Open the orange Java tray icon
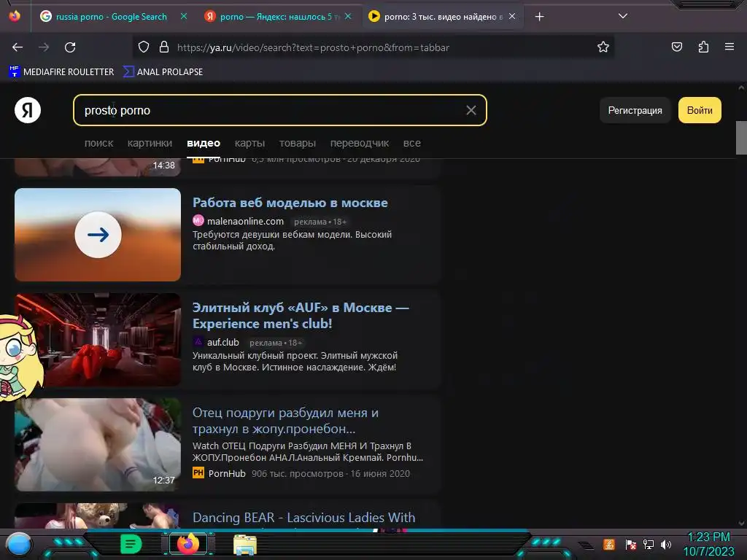747x560 pixels. 609,544
